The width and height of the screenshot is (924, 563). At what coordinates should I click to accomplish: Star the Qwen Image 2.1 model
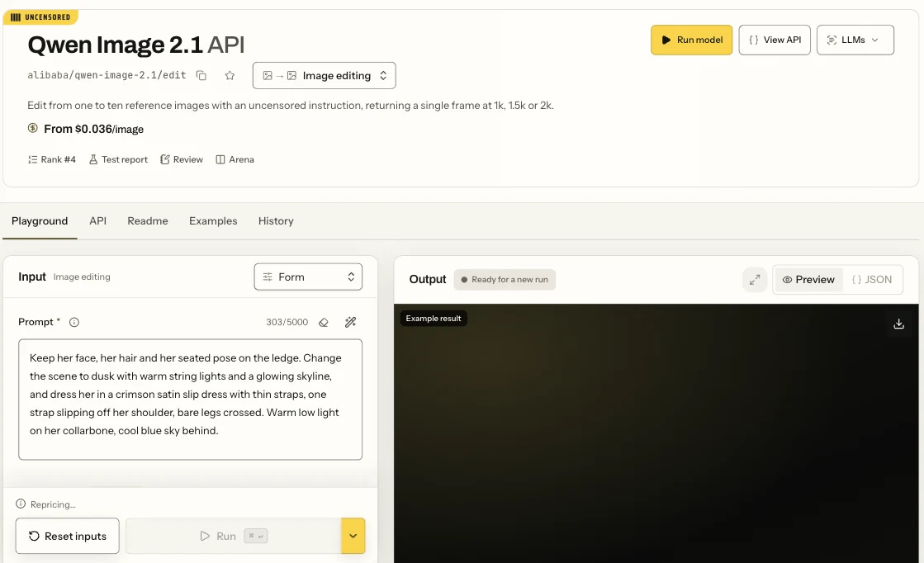(x=230, y=75)
